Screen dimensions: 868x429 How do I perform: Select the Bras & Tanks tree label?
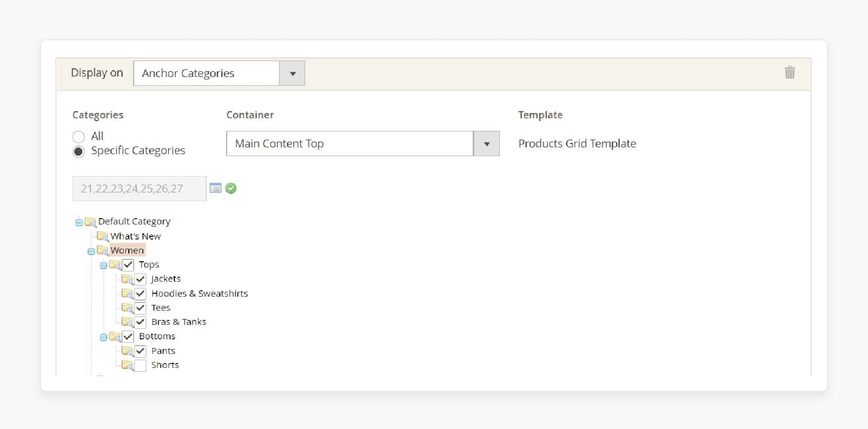(x=179, y=322)
